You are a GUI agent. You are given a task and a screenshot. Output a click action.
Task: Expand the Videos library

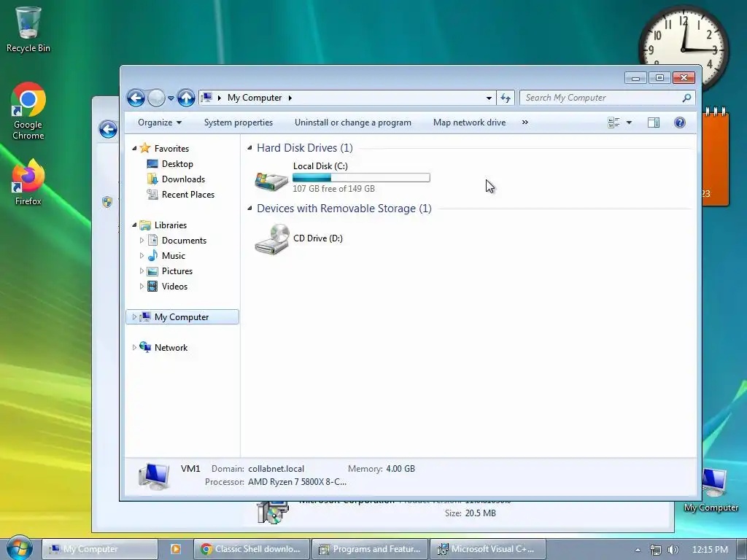pyautogui.click(x=142, y=286)
